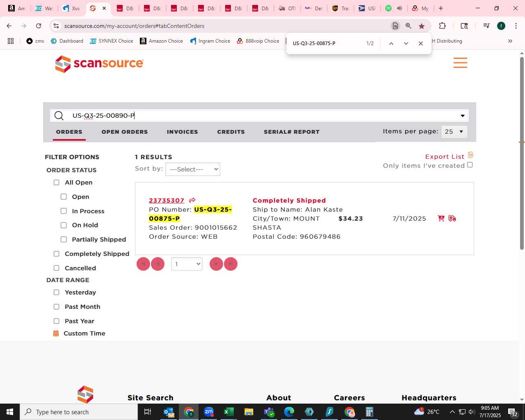Switch to the SERIAL# REPORT tab
The width and height of the screenshot is (525, 420).
coord(292,132)
